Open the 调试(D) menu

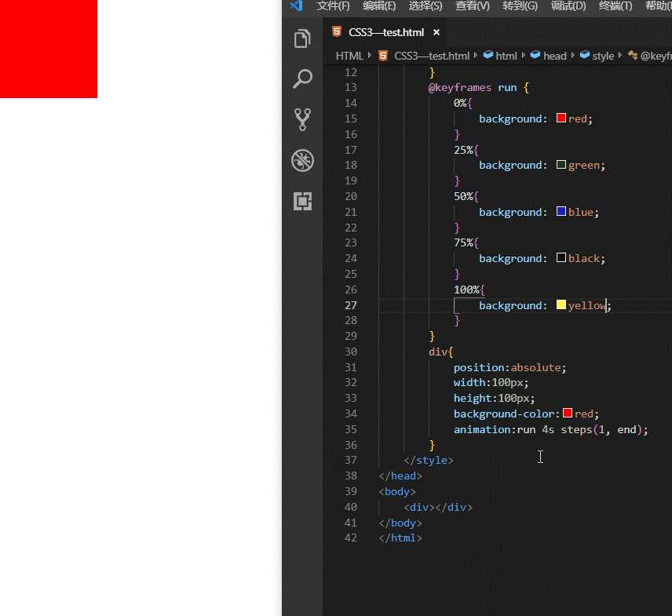tap(568, 5)
